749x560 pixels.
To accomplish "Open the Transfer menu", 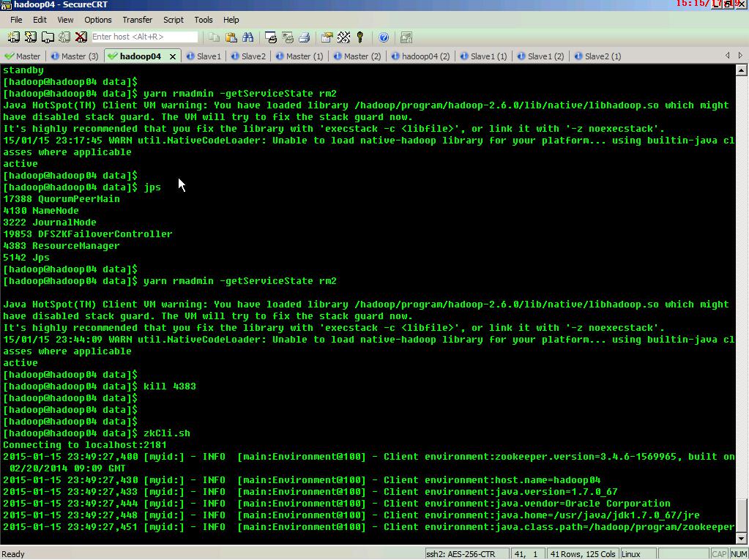I will tap(138, 20).
